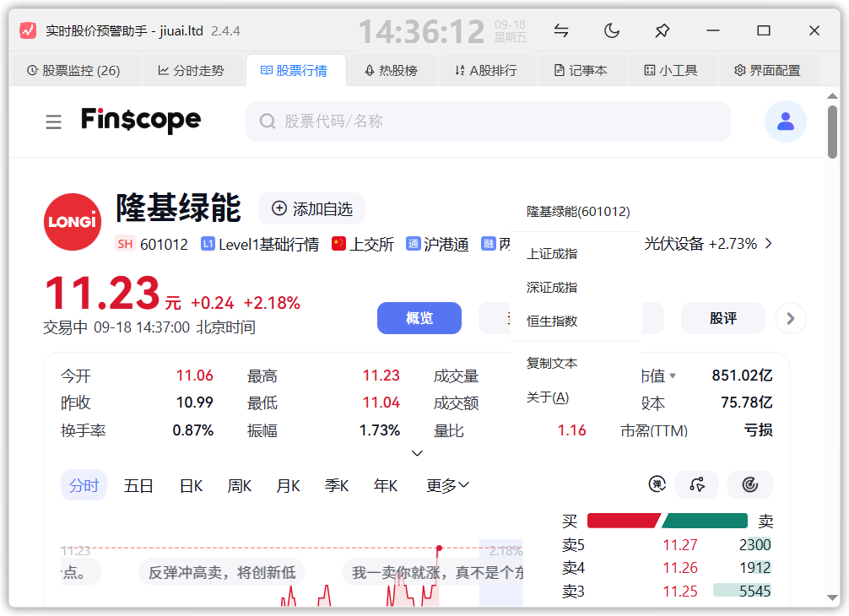Click the vertical scrollbar thumb
Screen dimensions: 849x616
pyautogui.click(x=832, y=132)
